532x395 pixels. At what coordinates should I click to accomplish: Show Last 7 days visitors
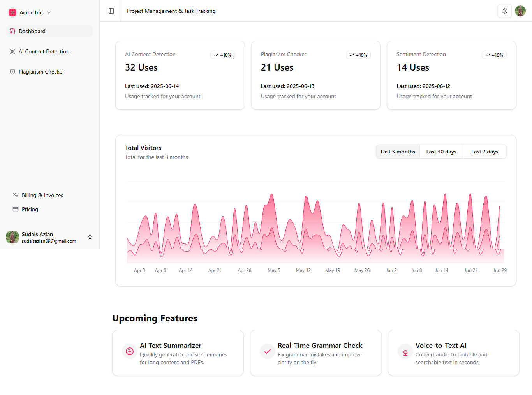point(484,152)
